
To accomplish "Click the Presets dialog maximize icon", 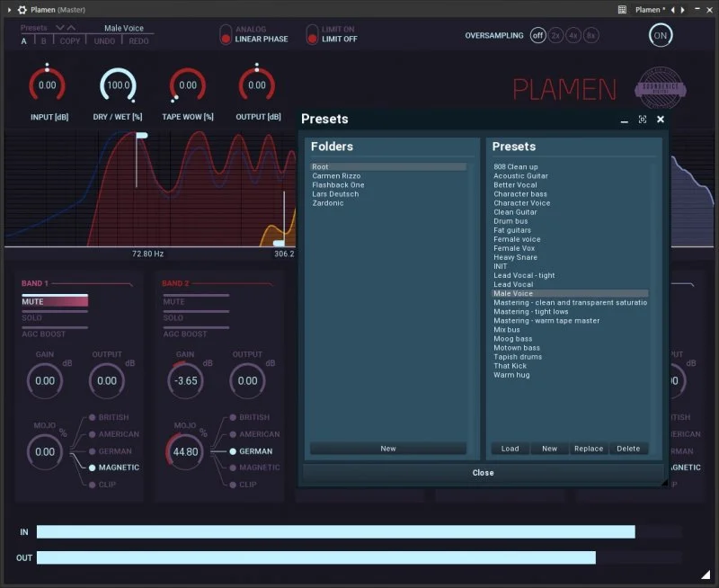I will pos(643,120).
